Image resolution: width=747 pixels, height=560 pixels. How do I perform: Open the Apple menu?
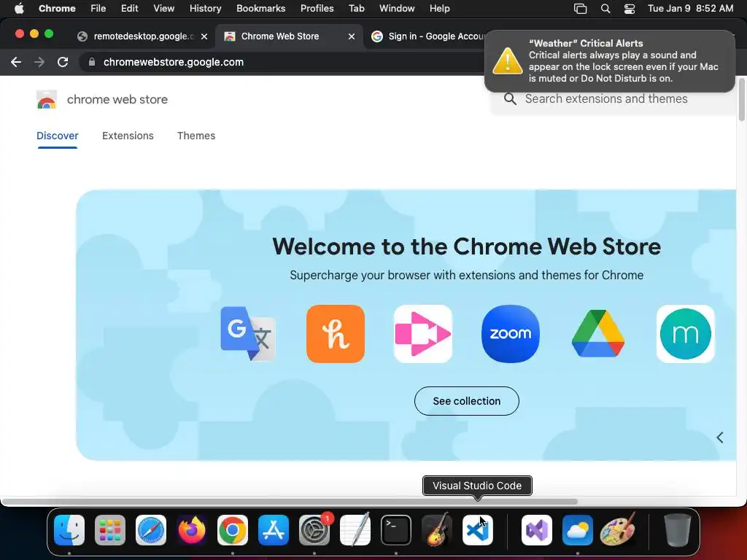coord(19,8)
